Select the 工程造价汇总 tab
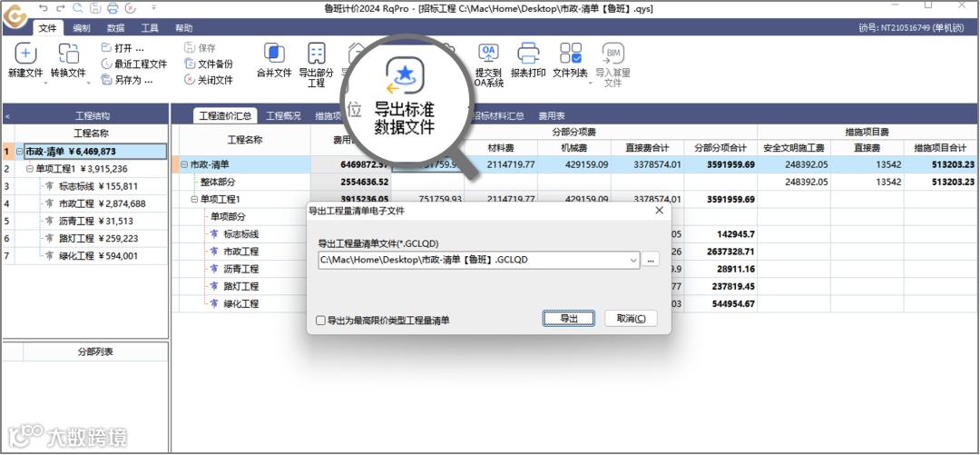The width and height of the screenshot is (980, 455). click(x=225, y=115)
